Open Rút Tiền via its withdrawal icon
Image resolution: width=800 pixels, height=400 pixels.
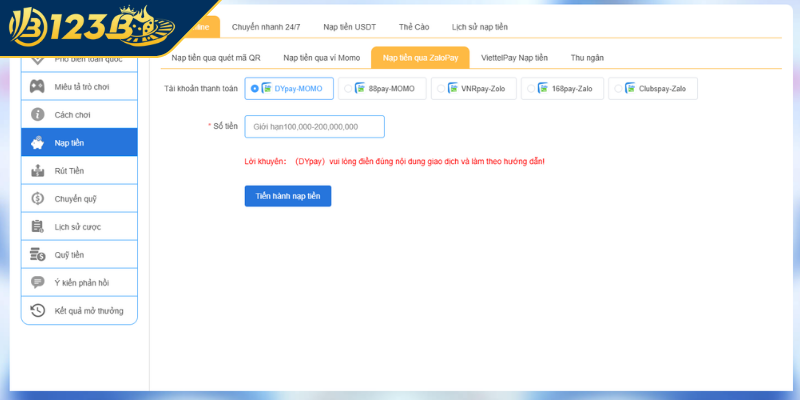(x=38, y=171)
